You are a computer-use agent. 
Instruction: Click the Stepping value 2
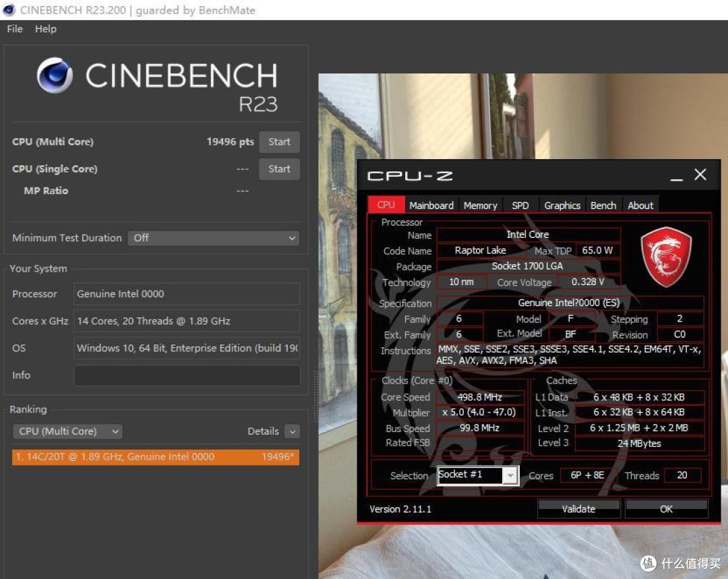point(679,319)
